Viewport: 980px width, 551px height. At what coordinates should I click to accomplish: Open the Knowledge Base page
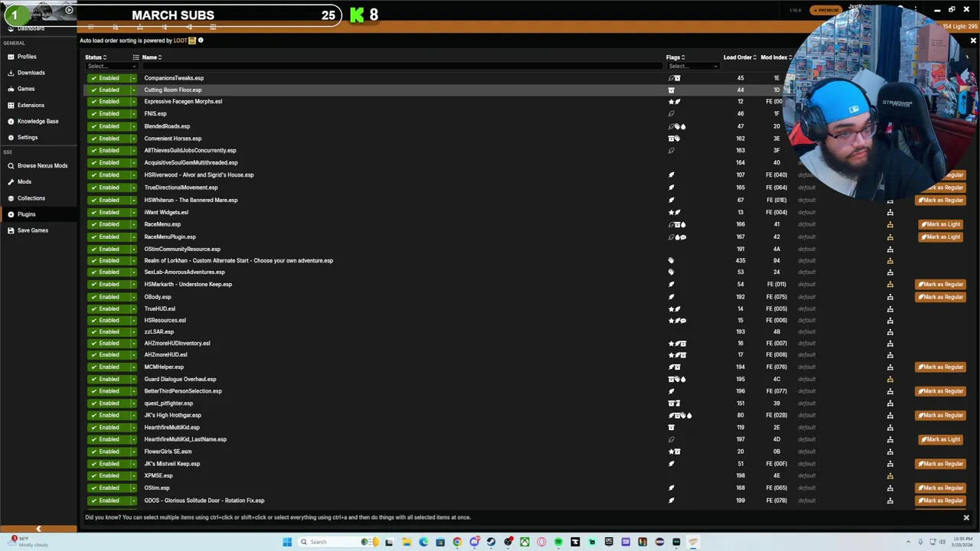[x=38, y=122]
